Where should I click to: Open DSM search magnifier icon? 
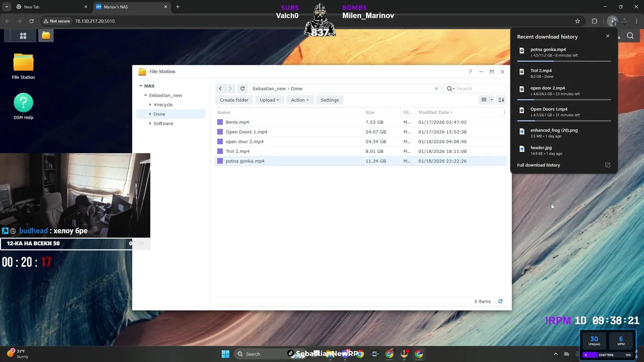pos(630,36)
